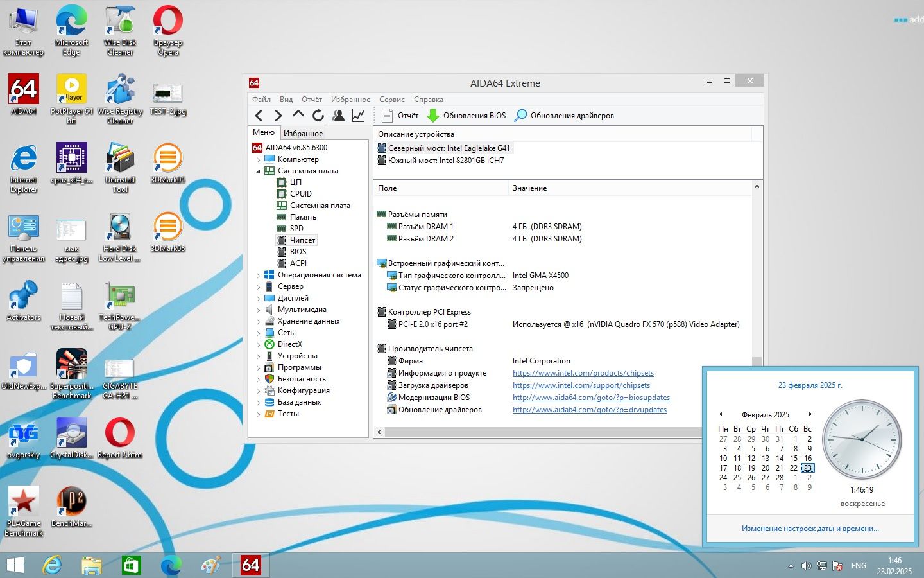Open the user accounts toolbar icon

click(338, 116)
